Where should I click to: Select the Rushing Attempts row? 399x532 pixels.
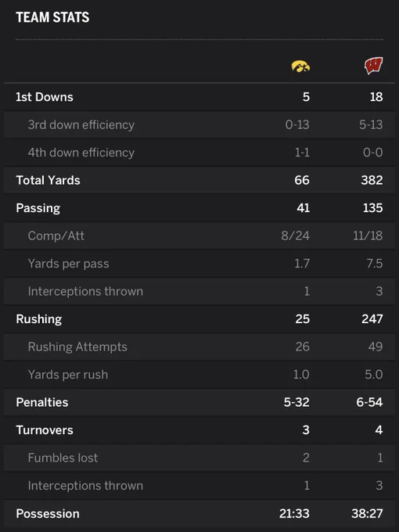click(x=199, y=347)
